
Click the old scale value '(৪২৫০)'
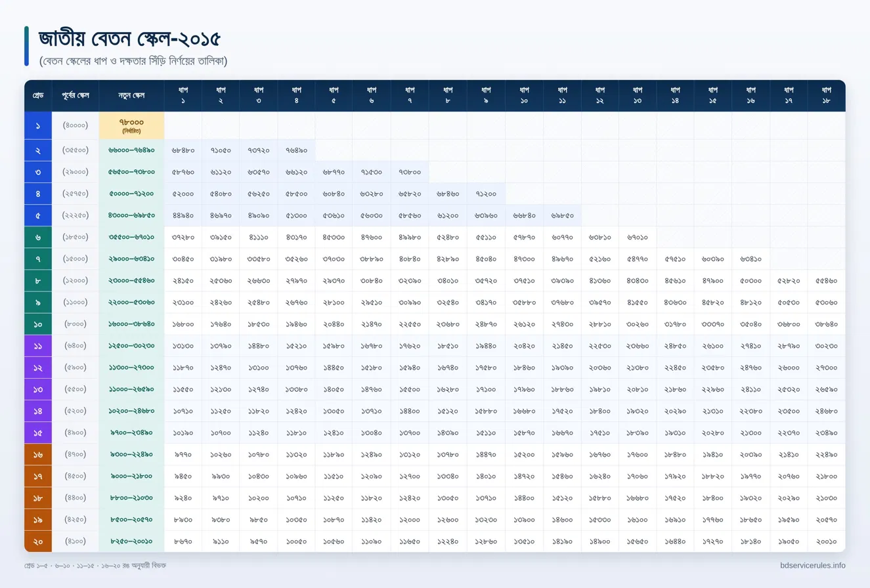pyautogui.click(x=76, y=520)
